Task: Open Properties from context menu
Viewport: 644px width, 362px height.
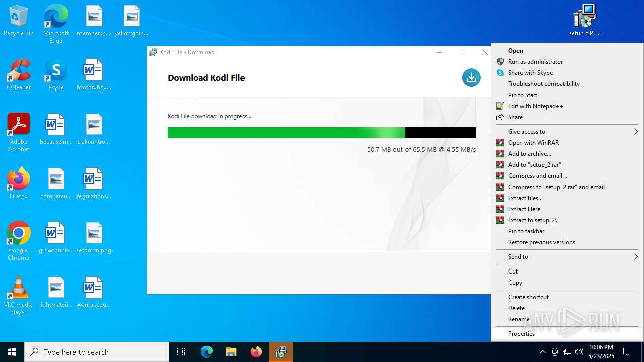Action: tap(567, 334)
